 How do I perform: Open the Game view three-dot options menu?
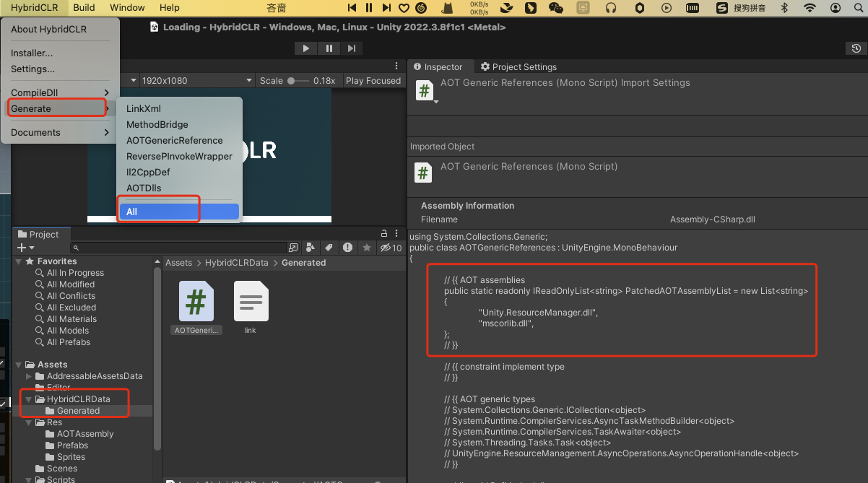pyautogui.click(x=396, y=66)
